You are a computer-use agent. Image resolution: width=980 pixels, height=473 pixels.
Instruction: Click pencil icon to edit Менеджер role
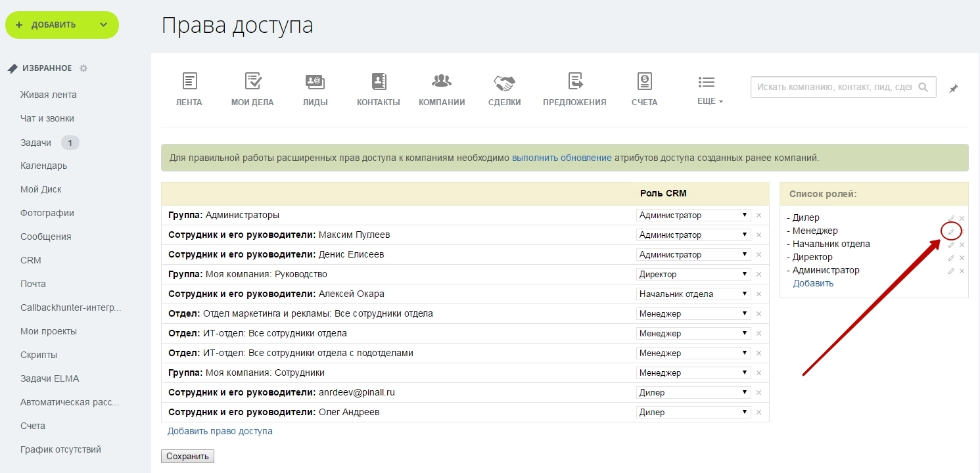tap(951, 231)
